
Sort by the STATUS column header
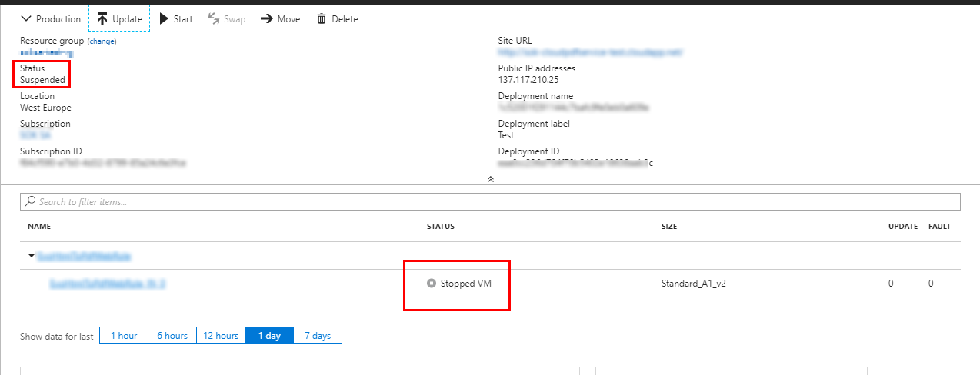(x=441, y=227)
